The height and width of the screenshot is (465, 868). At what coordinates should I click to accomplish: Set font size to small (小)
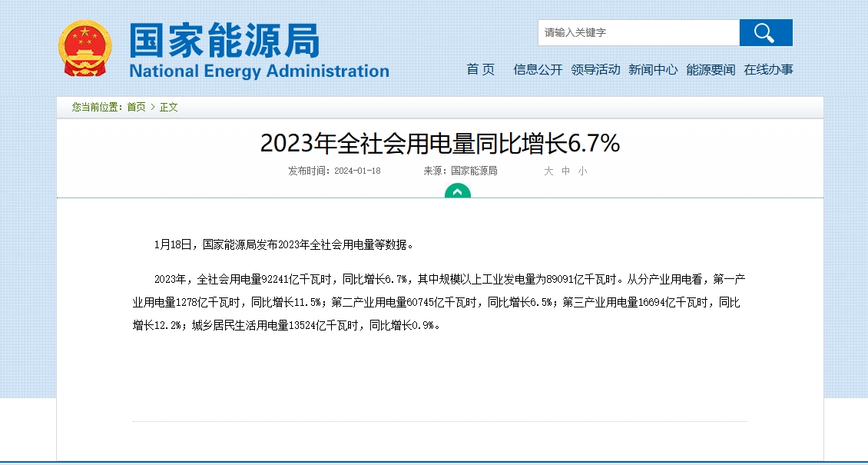(582, 171)
